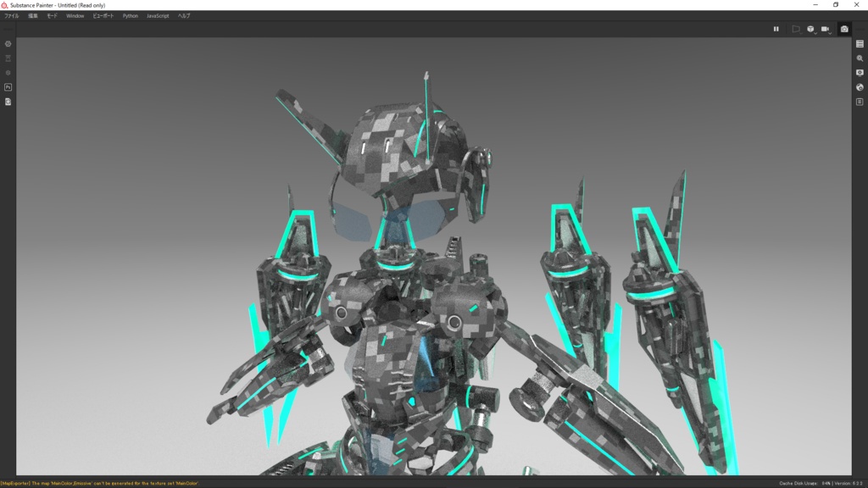Select the shader settings sphere icon
Image resolution: width=868 pixels, height=488 pixels.
tap(860, 86)
